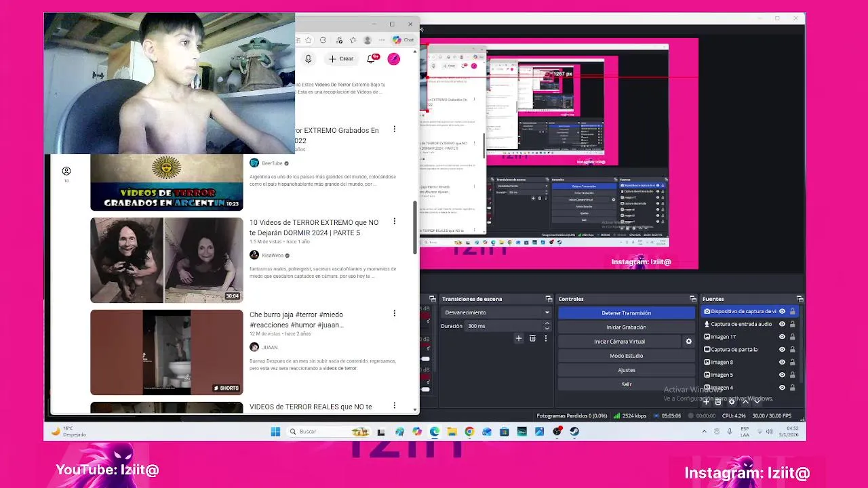The image size is (868, 488).
Task: Toggle lock on 'Captura de pantalla' source
Action: [x=792, y=350]
